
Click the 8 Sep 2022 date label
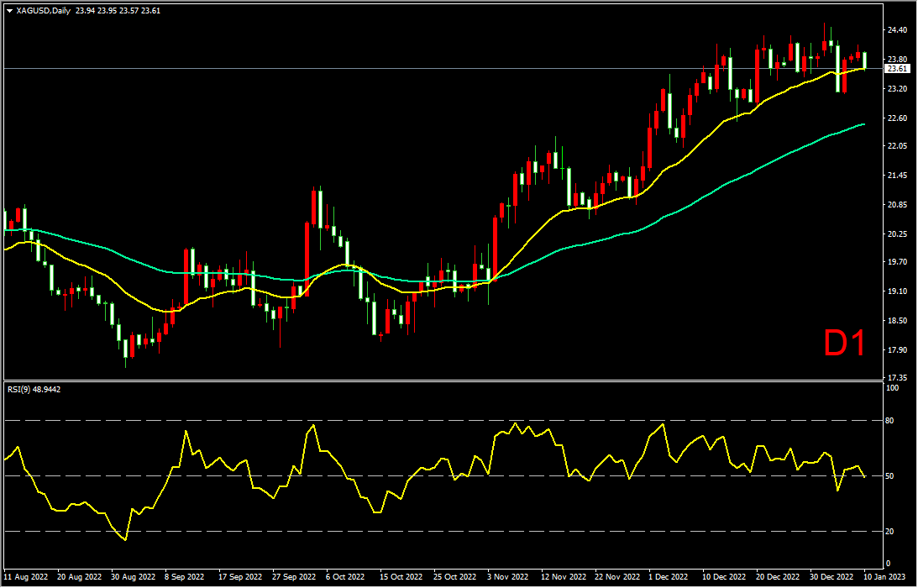pos(185,576)
